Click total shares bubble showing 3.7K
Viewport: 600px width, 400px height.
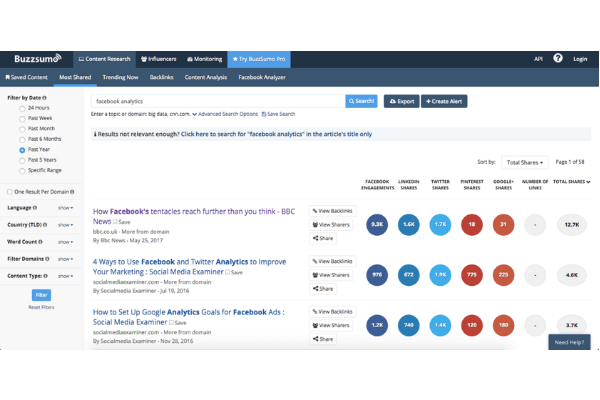pyautogui.click(x=572, y=325)
